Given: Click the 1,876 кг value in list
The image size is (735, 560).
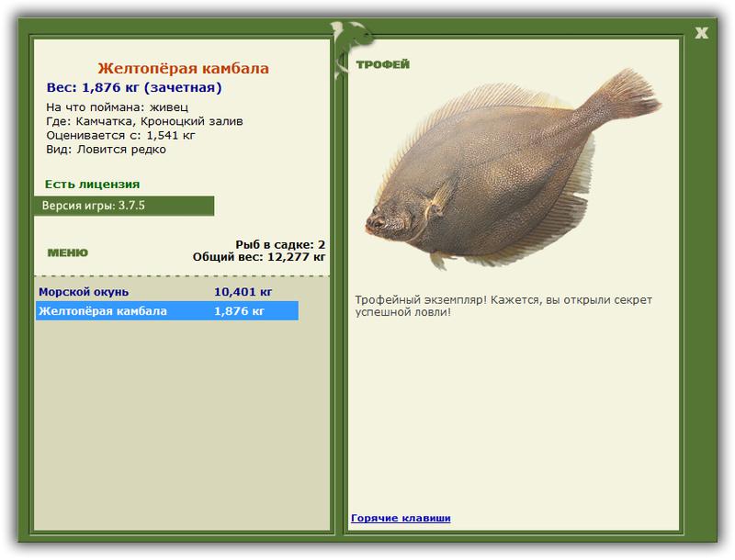Looking at the screenshot, I should (239, 311).
